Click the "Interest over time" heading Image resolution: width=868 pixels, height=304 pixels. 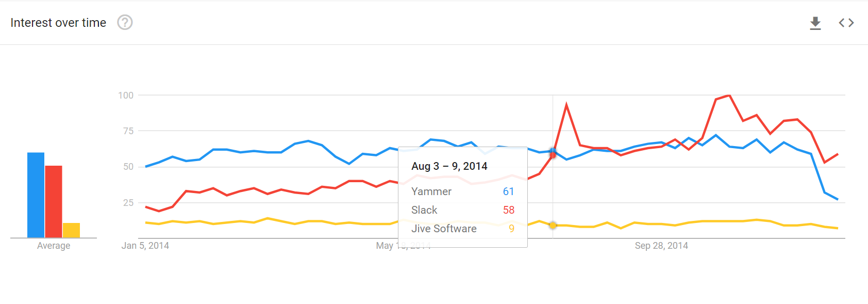(x=58, y=23)
